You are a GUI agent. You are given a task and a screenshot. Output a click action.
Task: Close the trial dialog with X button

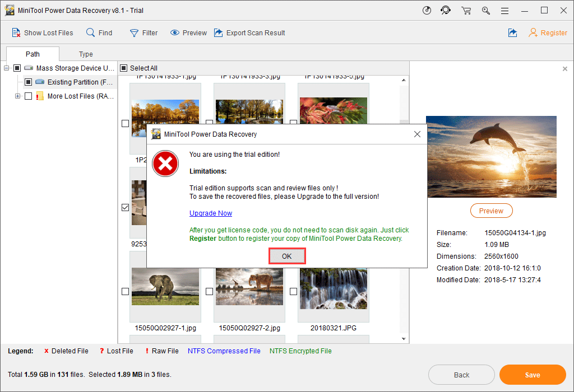click(x=417, y=134)
